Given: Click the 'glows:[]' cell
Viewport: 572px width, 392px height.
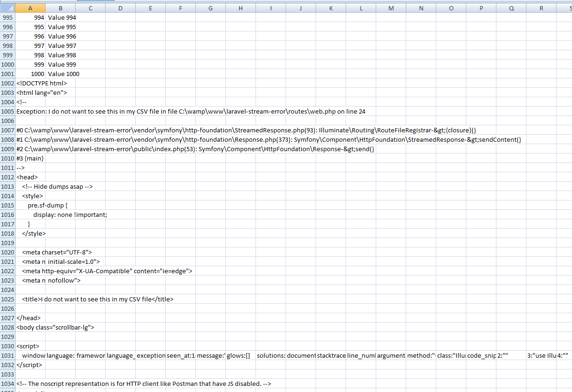Looking at the screenshot, I should (x=241, y=355).
